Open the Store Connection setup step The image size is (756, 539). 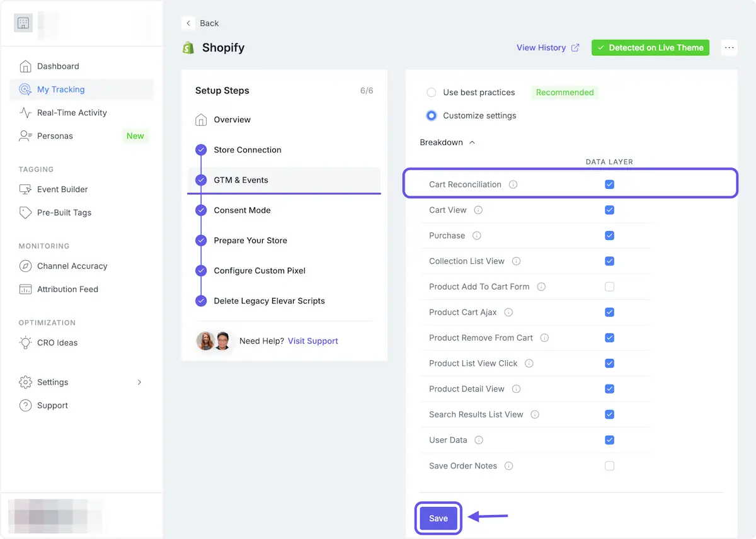(284, 150)
